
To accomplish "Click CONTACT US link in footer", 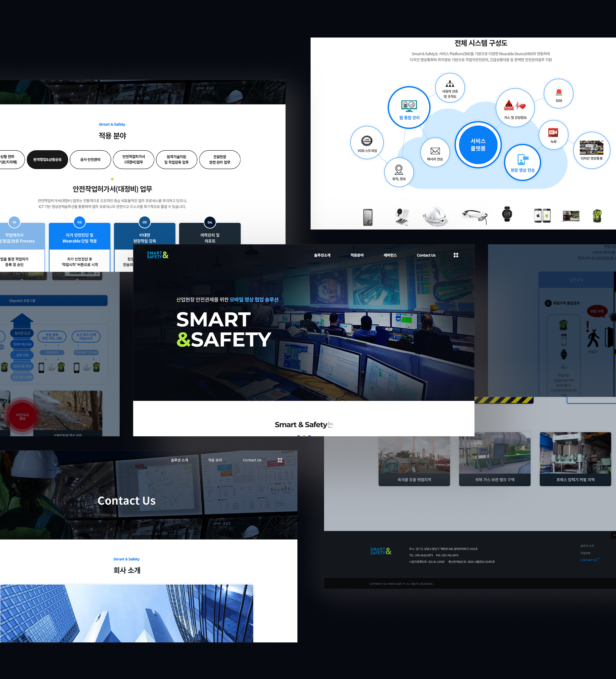I will (588, 560).
